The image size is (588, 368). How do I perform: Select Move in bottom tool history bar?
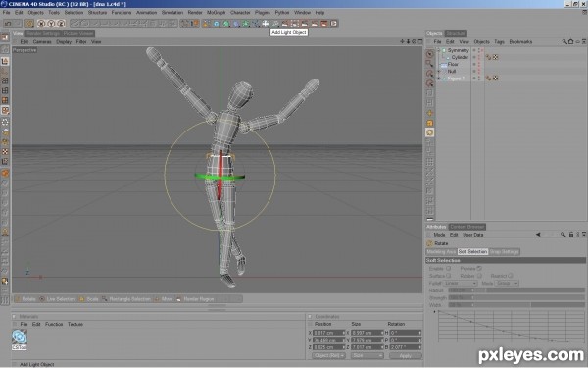[x=164, y=299]
